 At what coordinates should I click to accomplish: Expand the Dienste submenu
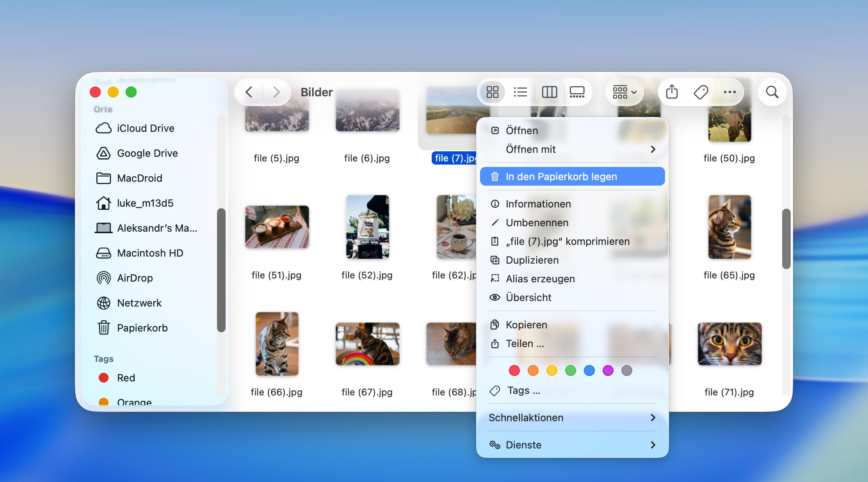point(572,445)
